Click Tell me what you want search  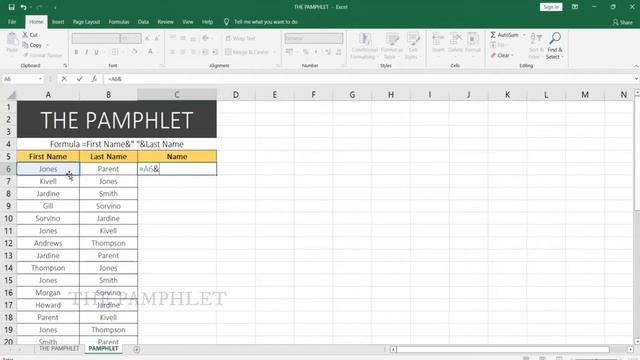pos(266,22)
